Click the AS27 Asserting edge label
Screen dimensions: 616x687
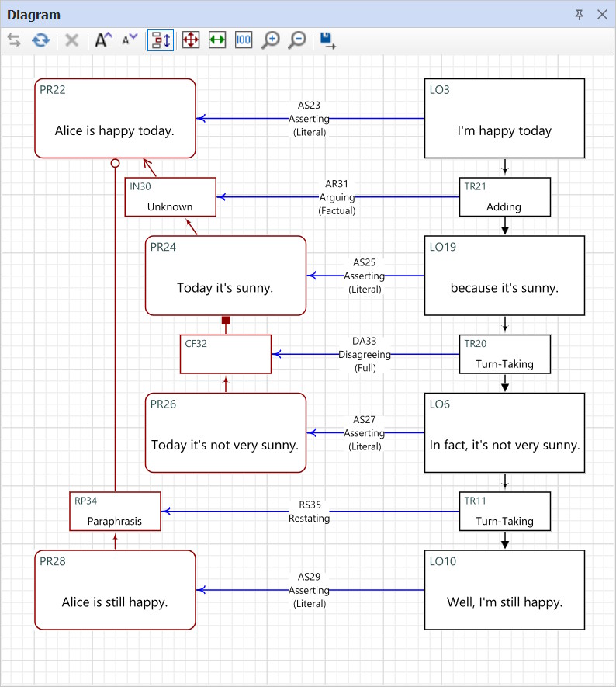365,433
